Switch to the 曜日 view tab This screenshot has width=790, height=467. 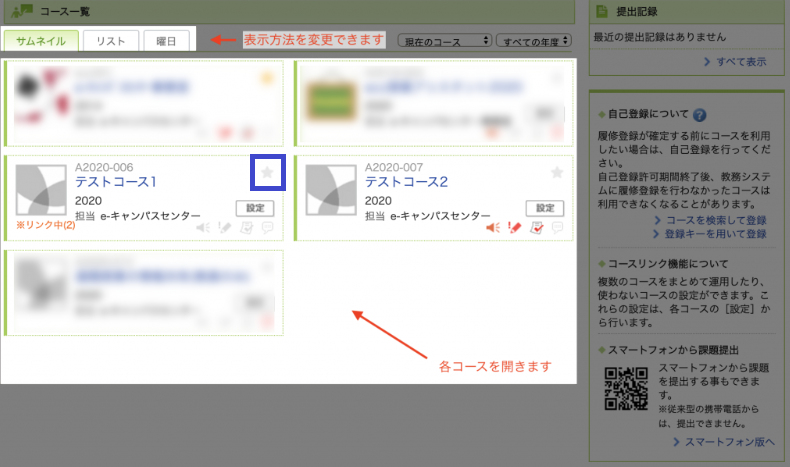point(166,41)
